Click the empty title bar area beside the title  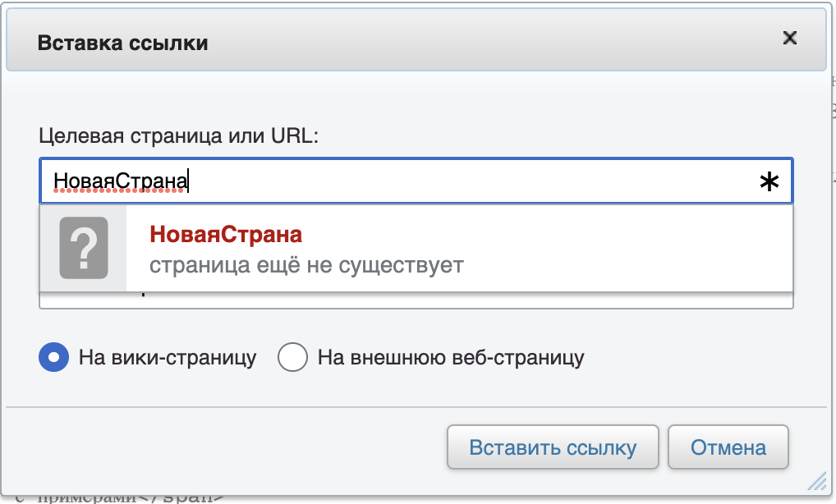(x=493, y=43)
